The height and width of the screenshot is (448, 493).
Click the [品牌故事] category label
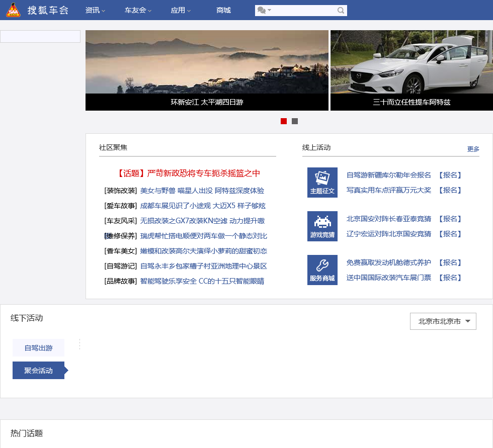(x=120, y=281)
